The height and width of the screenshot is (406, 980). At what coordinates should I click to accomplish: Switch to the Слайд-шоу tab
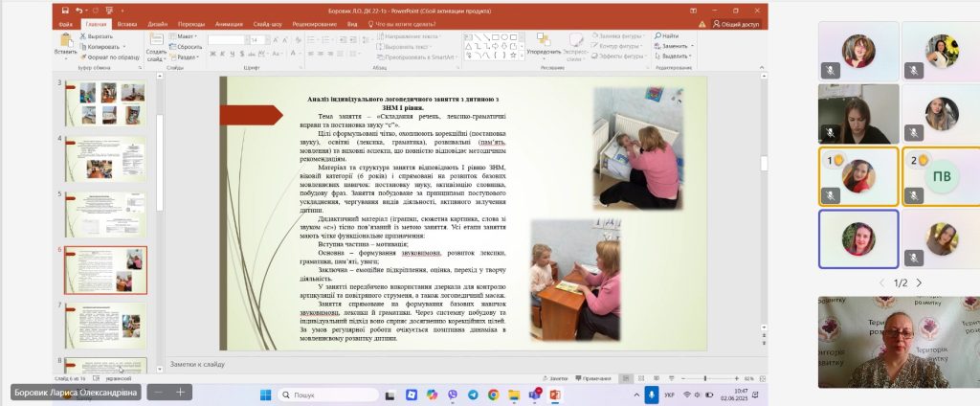tap(268, 24)
